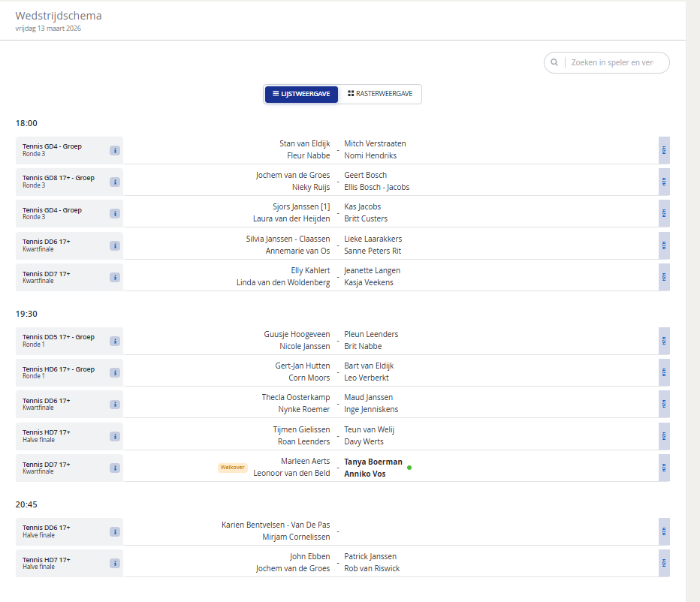Open Tennis GD4 draw for Stan van Eldijk match
Image resolution: width=700 pixels, height=602 pixels.
point(52,146)
